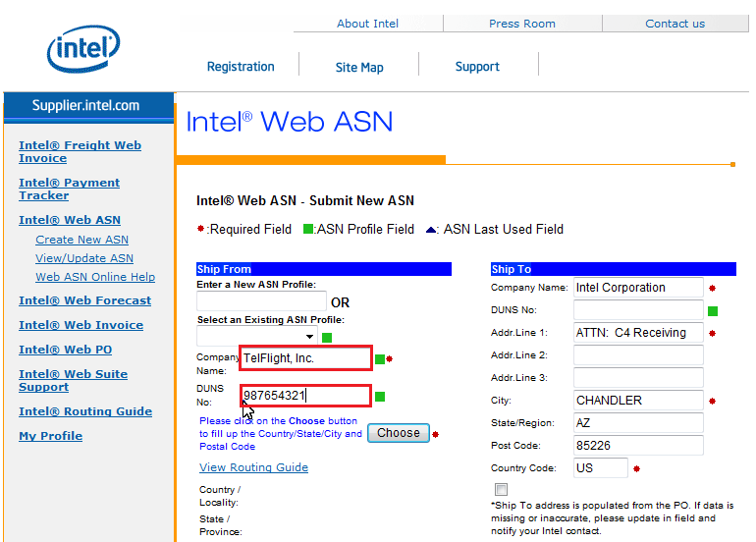
Task: Click the Ship From DUNS No field
Action: tap(305, 396)
